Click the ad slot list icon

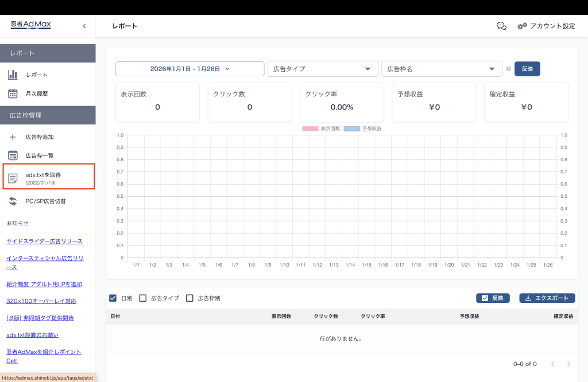(x=13, y=155)
